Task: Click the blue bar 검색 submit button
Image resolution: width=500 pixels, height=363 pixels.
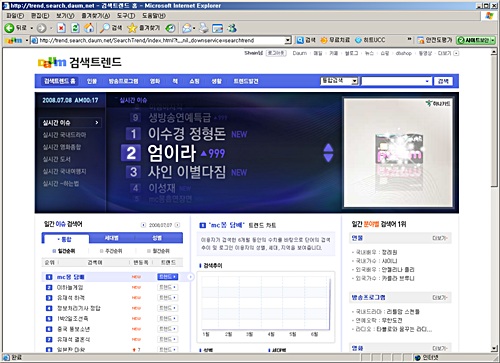Action: [443, 81]
